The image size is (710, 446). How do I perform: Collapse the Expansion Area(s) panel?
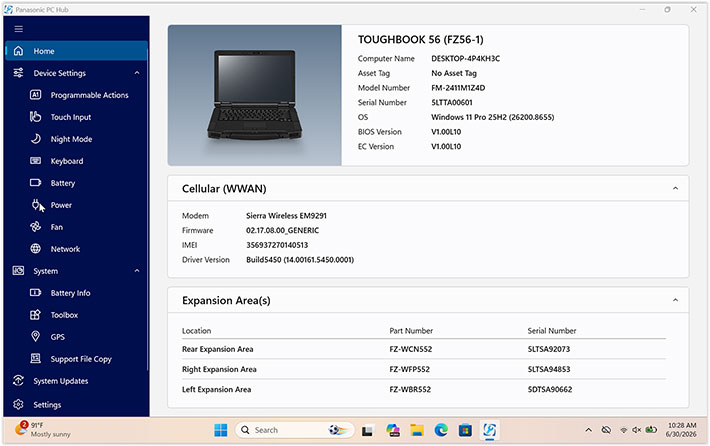point(675,300)
